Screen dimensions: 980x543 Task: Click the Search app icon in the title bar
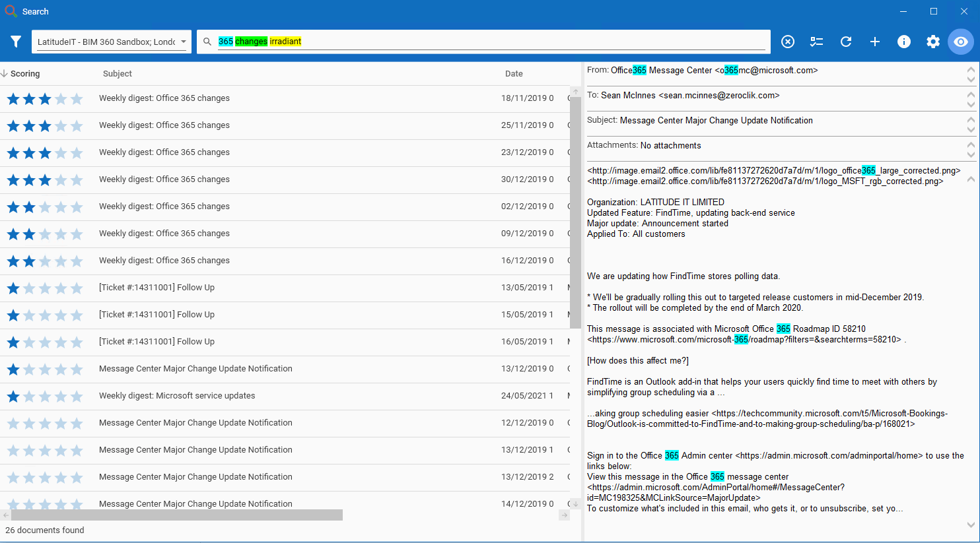click(11, 11)
